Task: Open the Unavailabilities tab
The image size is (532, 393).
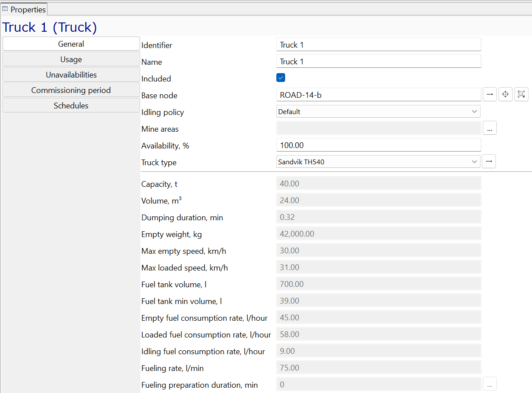Action: tap(71, 74)
